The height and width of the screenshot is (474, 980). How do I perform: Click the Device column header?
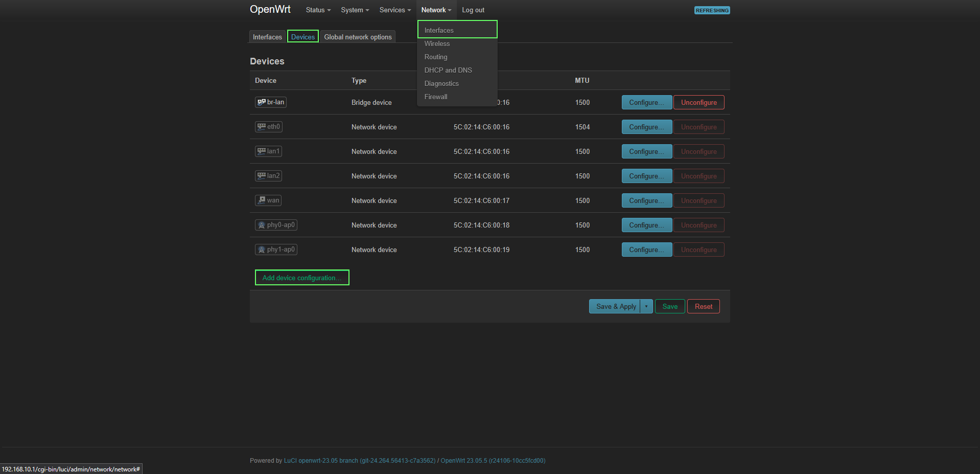click(x=266, y=80)
